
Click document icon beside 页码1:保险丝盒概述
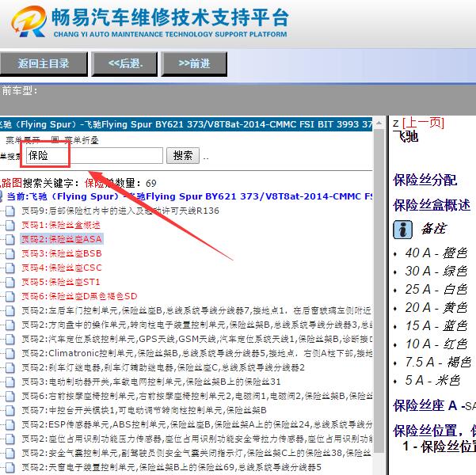10,225
